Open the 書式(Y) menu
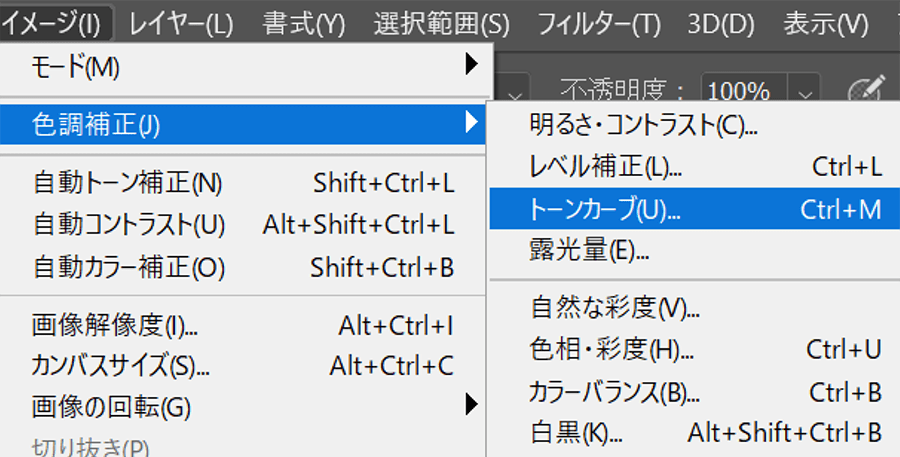This screenshot has width=900, height=457. pos(304,22)
